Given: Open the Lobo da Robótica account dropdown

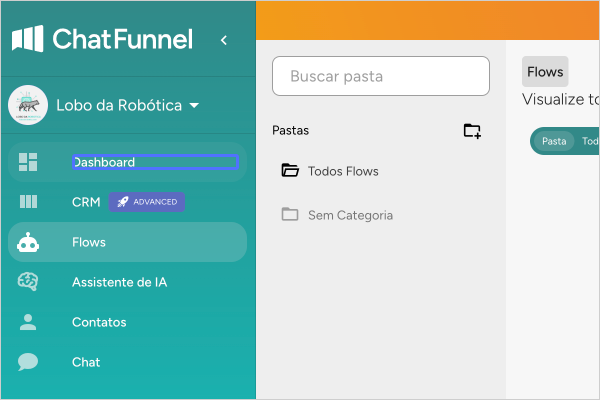Looking at the screenshot, I should pos(128,105).
